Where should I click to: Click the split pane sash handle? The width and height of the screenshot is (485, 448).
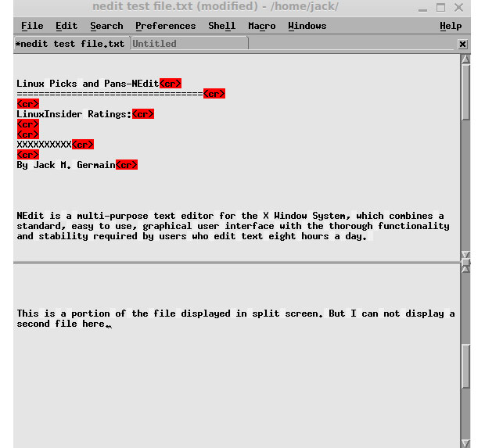click(x=465, y=262)
